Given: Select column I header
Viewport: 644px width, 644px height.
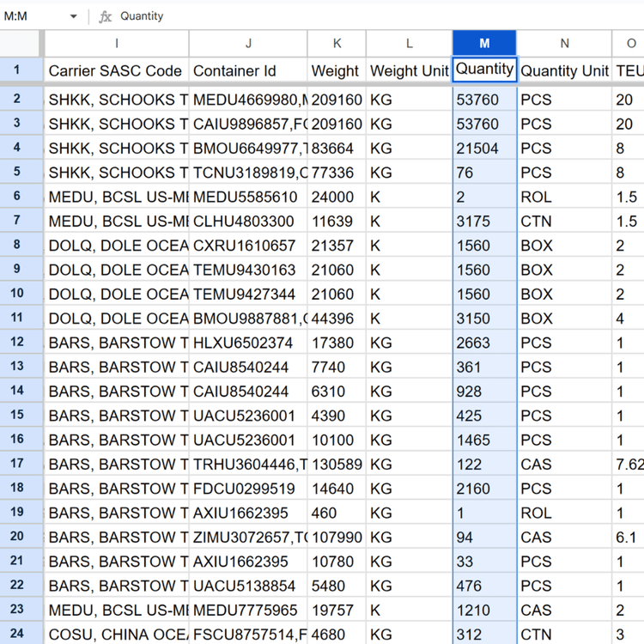Looking at the screenshot, I should 117,43.
